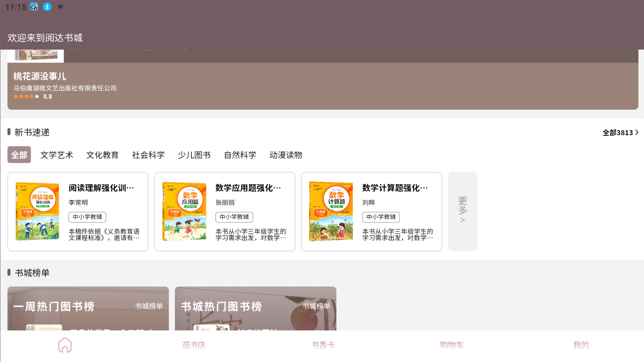Screen dimensions: 644x362
Task: Click author name 李常明
Action: point(78,203)
